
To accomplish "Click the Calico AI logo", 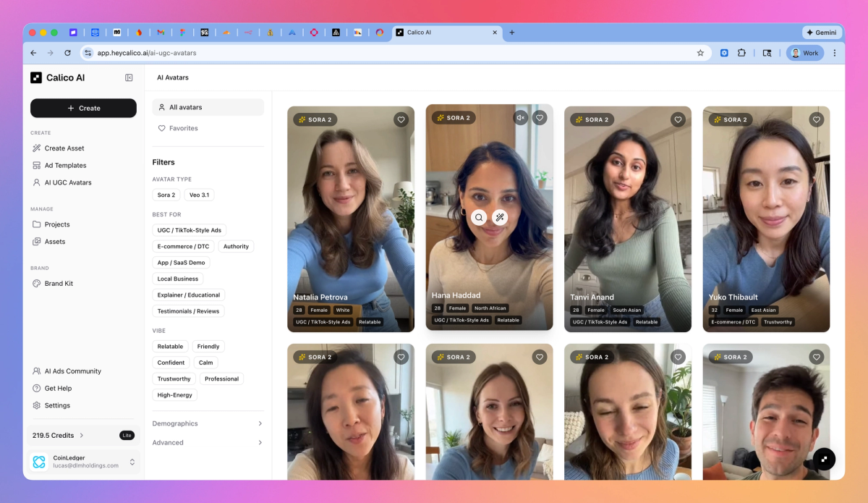I will (x=57, y=77).
